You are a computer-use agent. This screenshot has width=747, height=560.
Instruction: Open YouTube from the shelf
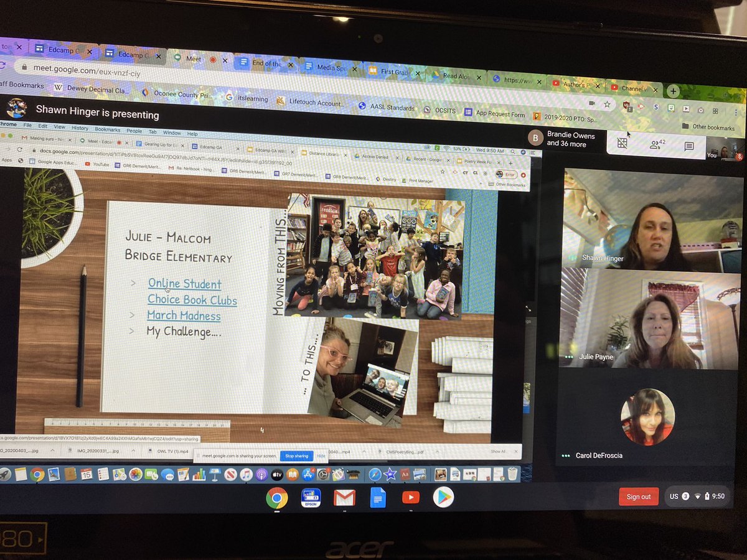pos(411,497)
